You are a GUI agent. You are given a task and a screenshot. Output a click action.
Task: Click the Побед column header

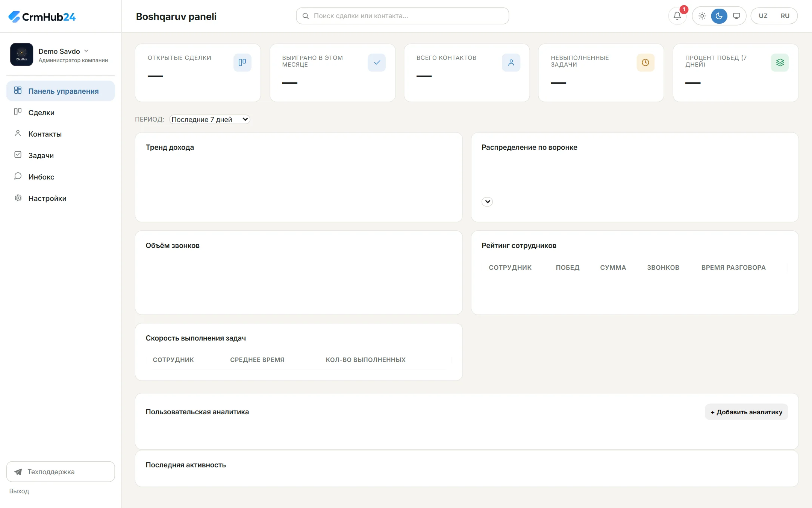(x=568, y=268)
